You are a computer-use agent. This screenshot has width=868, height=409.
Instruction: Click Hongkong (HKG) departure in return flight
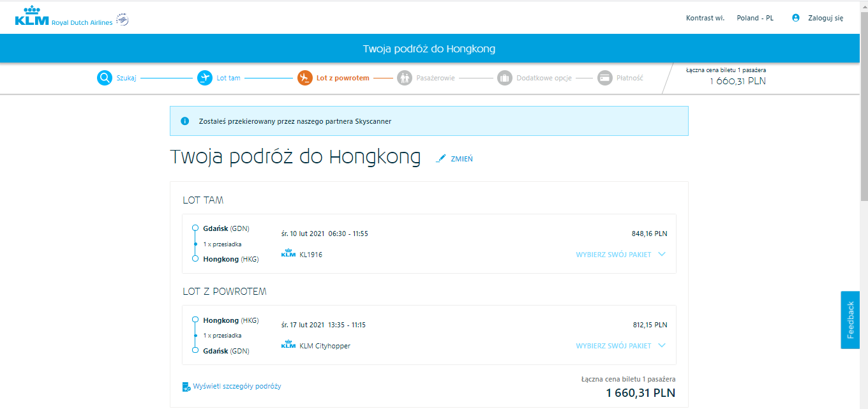click(230, 320)
